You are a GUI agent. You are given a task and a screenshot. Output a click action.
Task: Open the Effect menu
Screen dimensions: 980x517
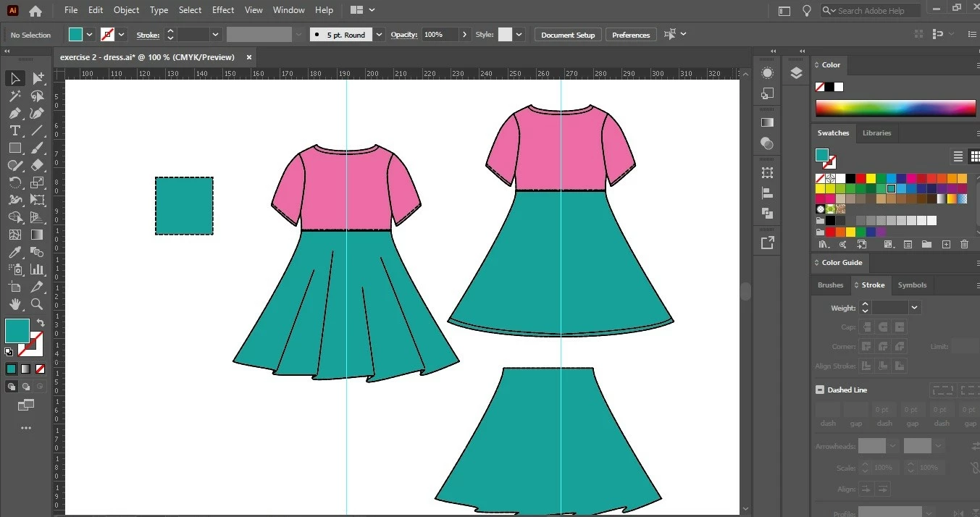tap(223, 10)
